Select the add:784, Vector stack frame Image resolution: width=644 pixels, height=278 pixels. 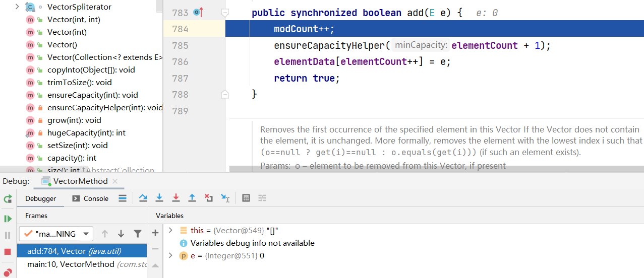(82, 251)
